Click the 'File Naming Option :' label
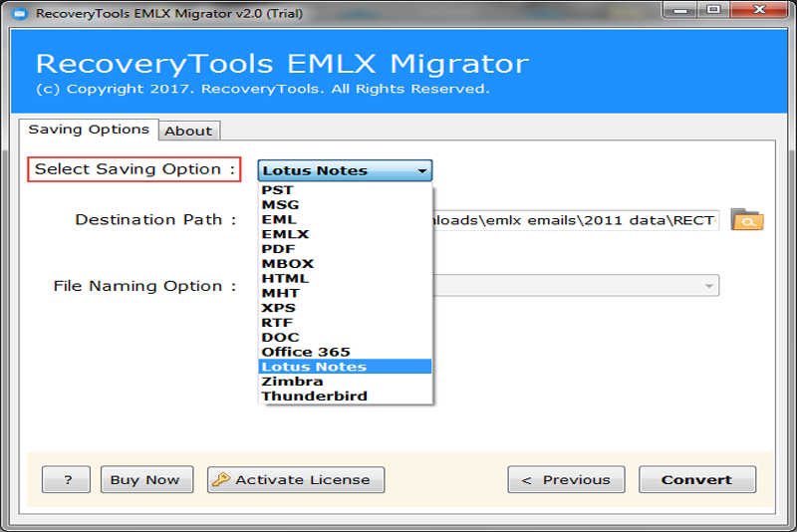Image resolution: width=797 pixels, height=532 pixels. [144, 286]
